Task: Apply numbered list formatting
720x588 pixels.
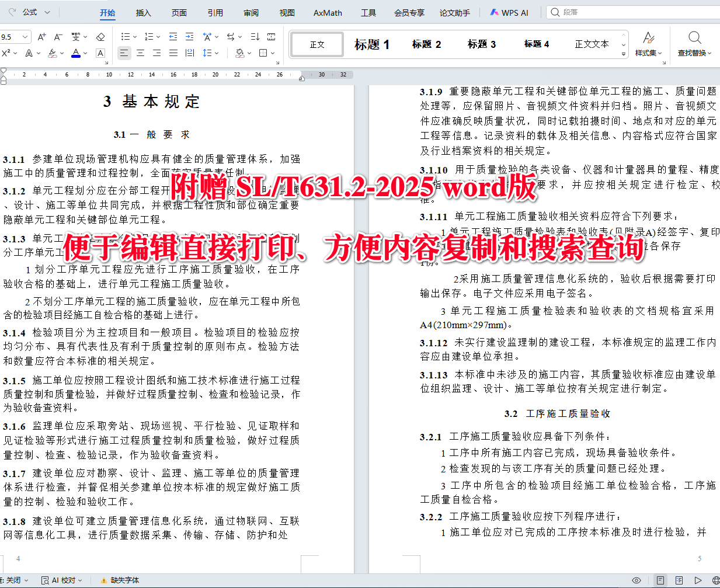Action: pos(149,37)
